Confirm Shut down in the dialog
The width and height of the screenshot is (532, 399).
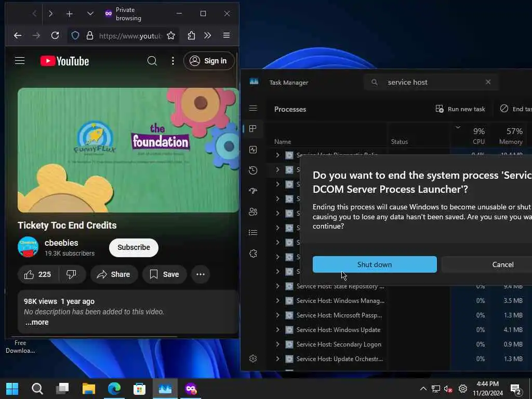(x=375, y=264)
